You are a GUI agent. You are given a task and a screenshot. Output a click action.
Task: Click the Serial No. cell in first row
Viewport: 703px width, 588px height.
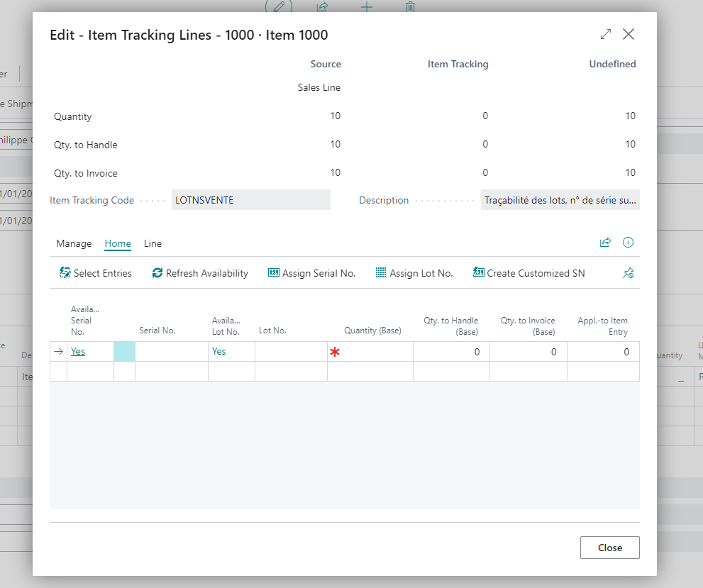pos(171,352)
